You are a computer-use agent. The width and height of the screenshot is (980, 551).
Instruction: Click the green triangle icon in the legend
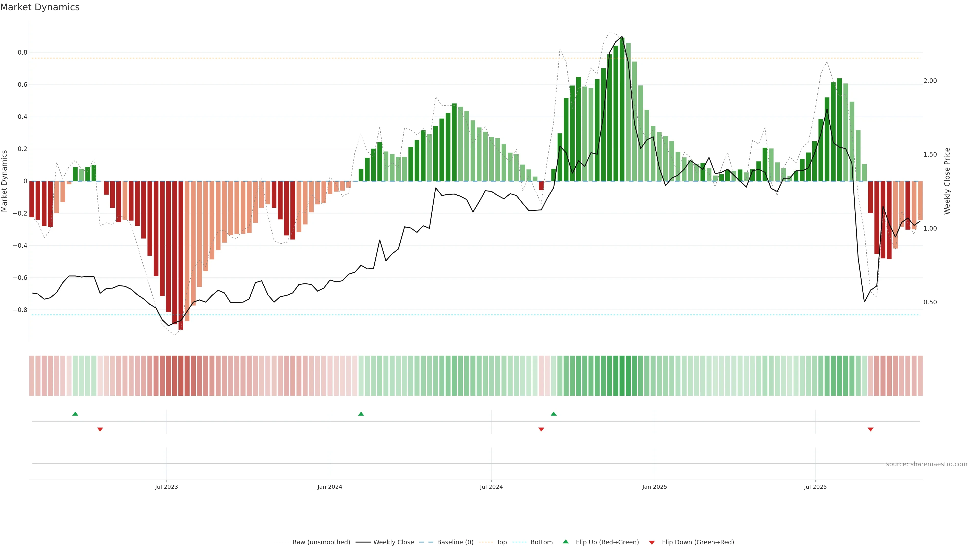pyautogui.click(x=566, y=542)
